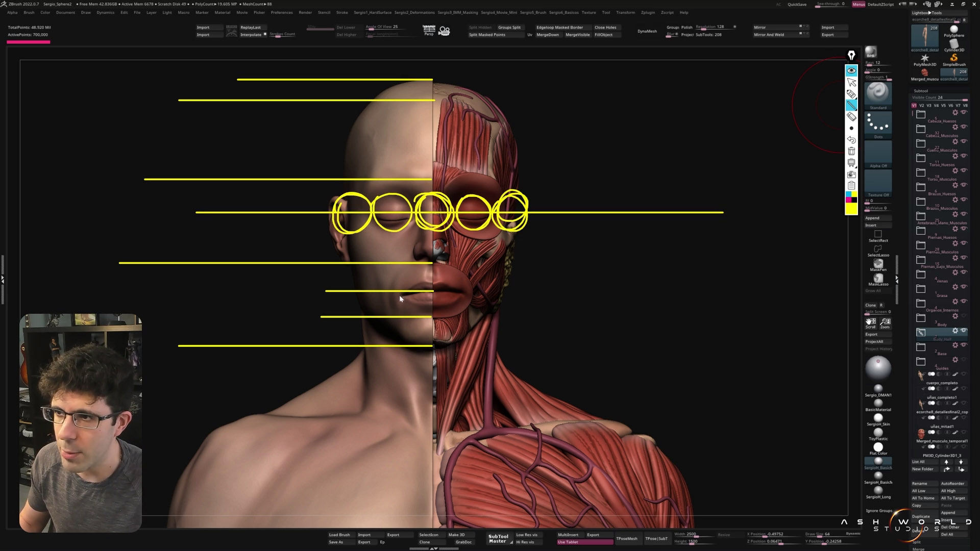Choose the MaskPen brush icon
The width and height of the screenshot is (980, 551).
878,263
